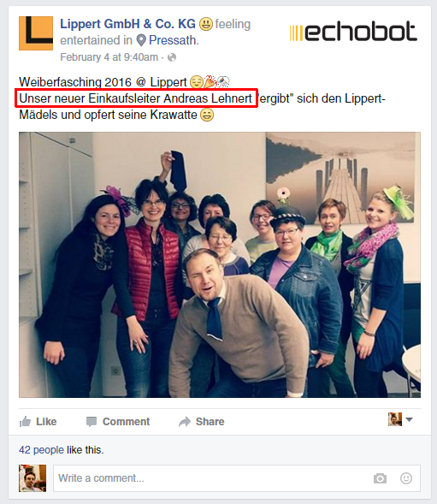The width and height of the screenshot is (437, 504).
Task: View the 42 people who like this
Action: [x=41, y=450]
